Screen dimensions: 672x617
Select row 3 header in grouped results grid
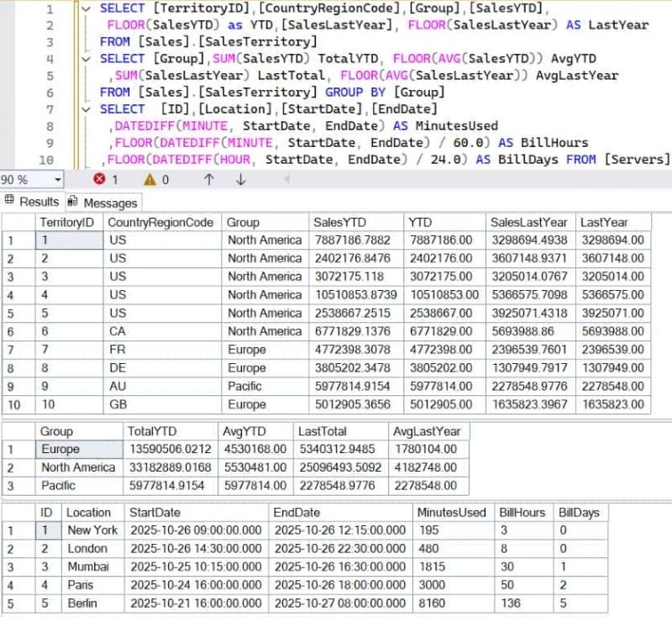[x=18, y=486]
